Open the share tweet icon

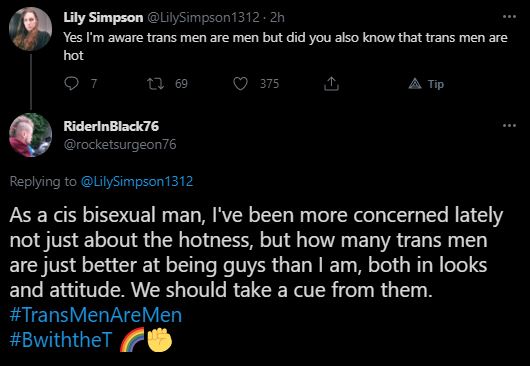pyautogui.click(x=331, y=83)
